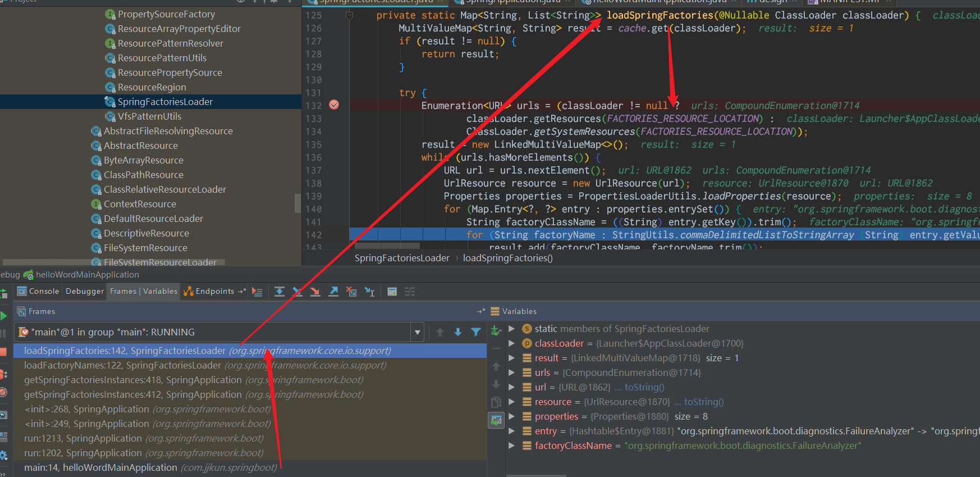Select the next frame with the down arrow
This screenshot has width=980, height=477.
coord(458,332)
